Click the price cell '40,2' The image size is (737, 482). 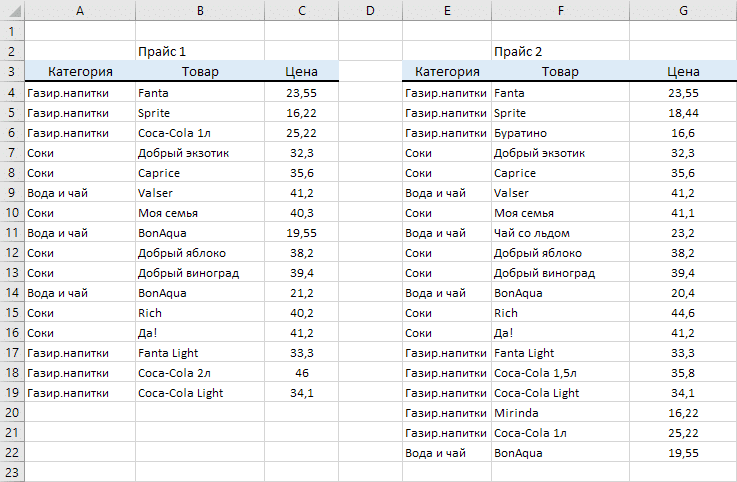(x=301, y=313)
